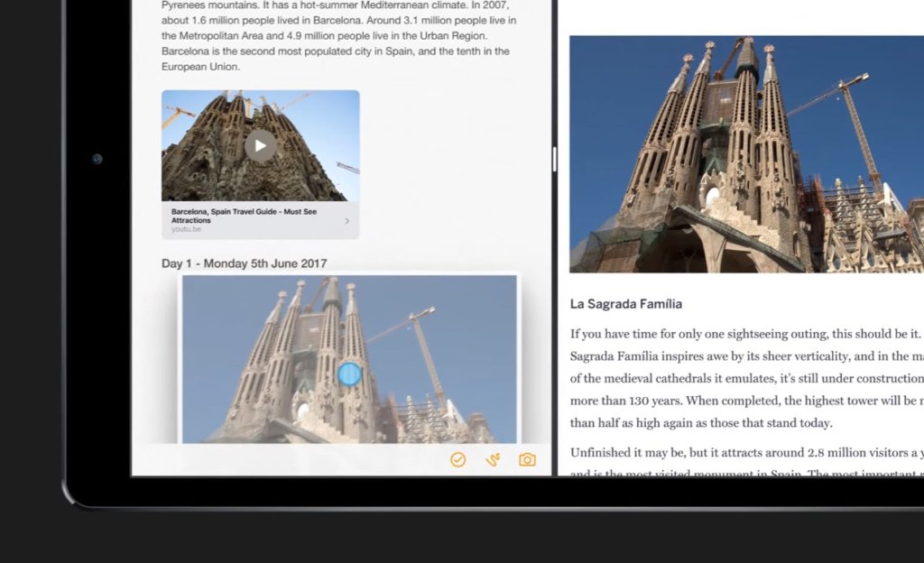Tap "Unfinished it may be" in the article

coord(627,452)
